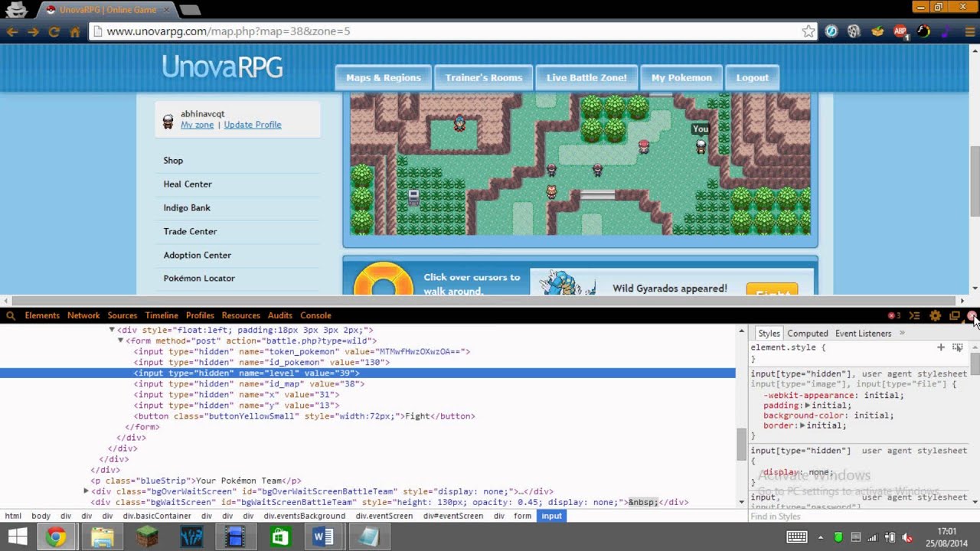Show the DevTools error count indicator
This screenshot has width=980, height=551.
tap(893, 315)
